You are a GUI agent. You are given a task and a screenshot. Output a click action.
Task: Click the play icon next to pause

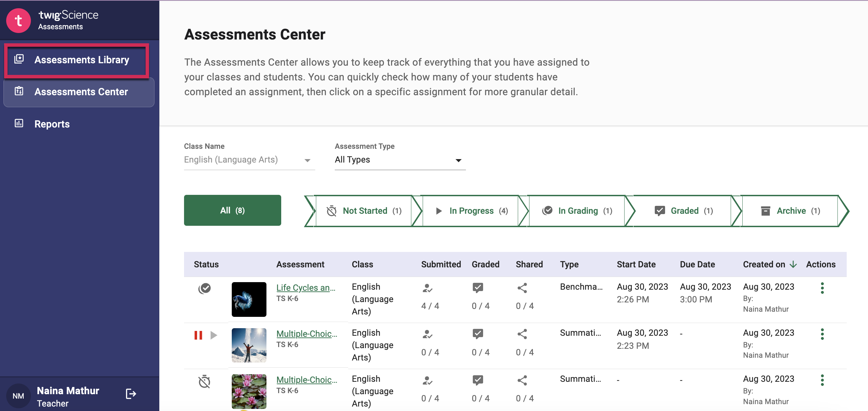pos(214,335)
